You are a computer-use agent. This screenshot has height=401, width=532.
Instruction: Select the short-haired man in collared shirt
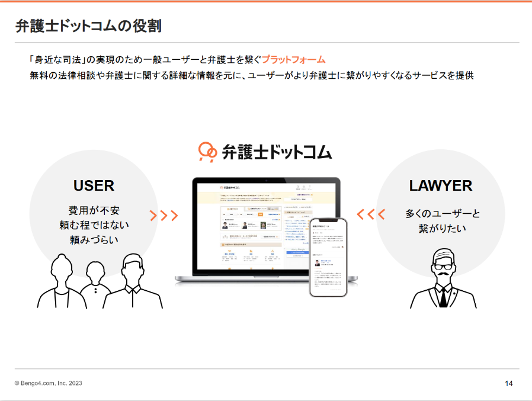point(133,281)
